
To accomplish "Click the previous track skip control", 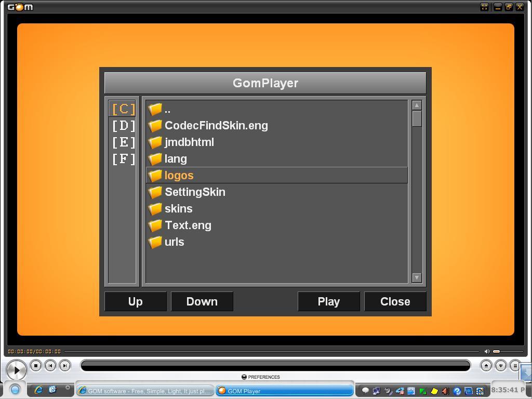I will pos(50,365).
